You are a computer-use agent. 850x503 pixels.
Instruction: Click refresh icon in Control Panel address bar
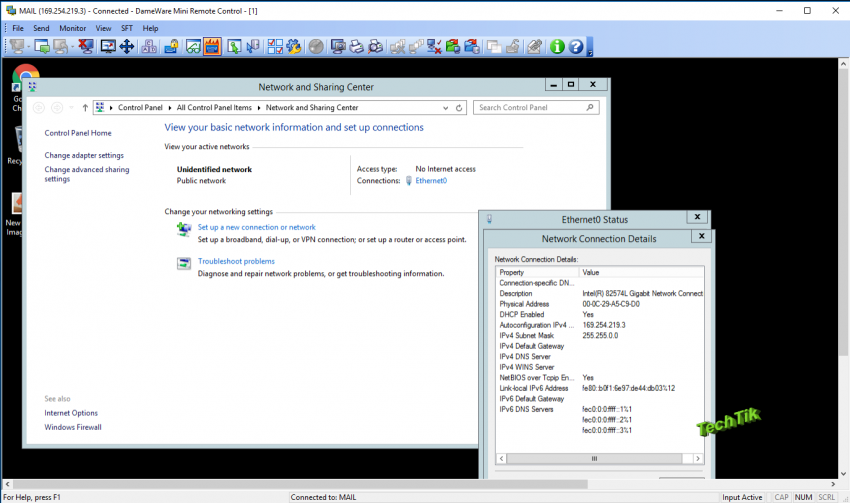pos(459,108)
